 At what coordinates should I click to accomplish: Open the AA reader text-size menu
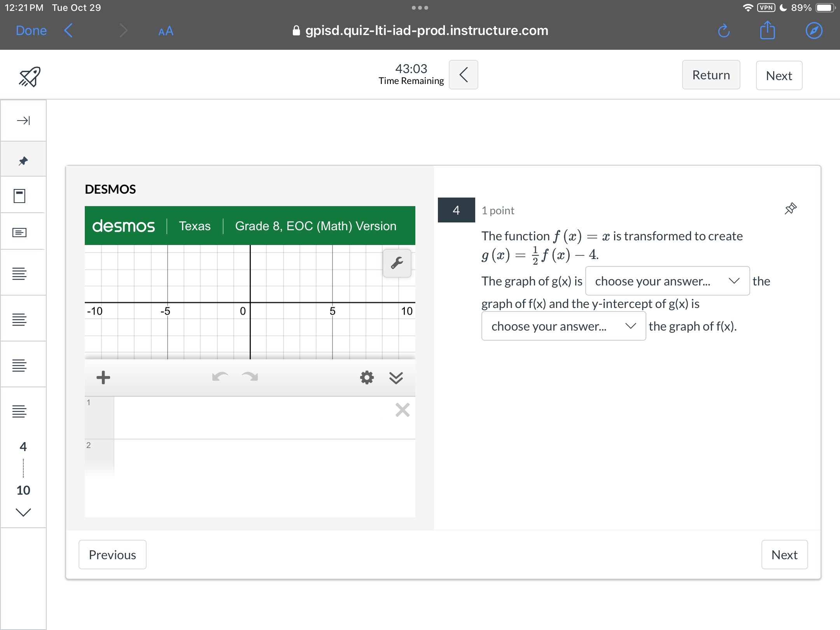[166, 31]
